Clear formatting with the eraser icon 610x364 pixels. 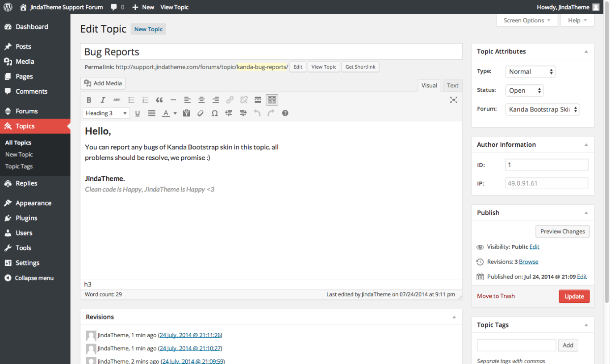click(x=201, y=113)
